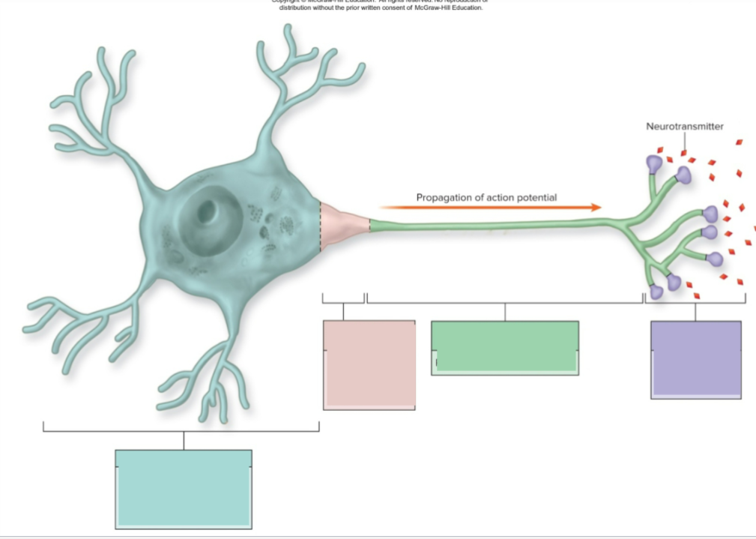756x539 pixels.
Task: Click the "Neurotransmitter" label text
Action: [685, 127]
